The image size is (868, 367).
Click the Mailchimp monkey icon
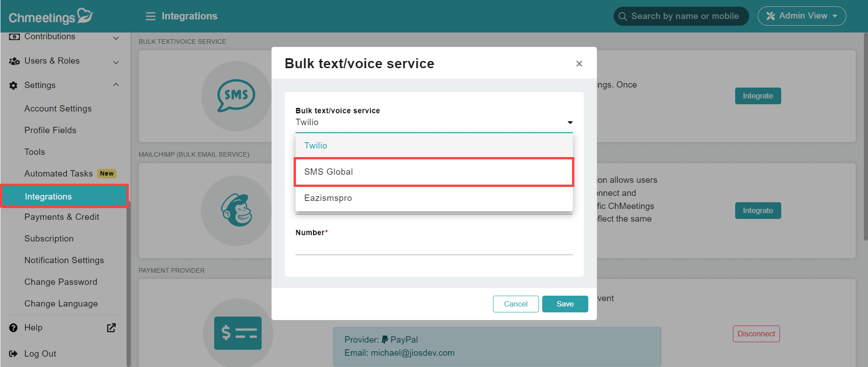point(236,210)
